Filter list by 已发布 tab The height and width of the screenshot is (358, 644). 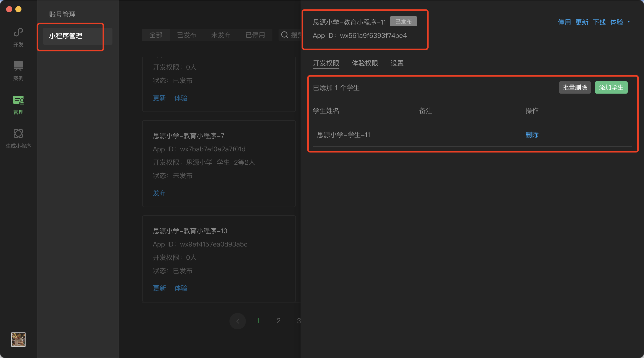[x=187, y=35]
